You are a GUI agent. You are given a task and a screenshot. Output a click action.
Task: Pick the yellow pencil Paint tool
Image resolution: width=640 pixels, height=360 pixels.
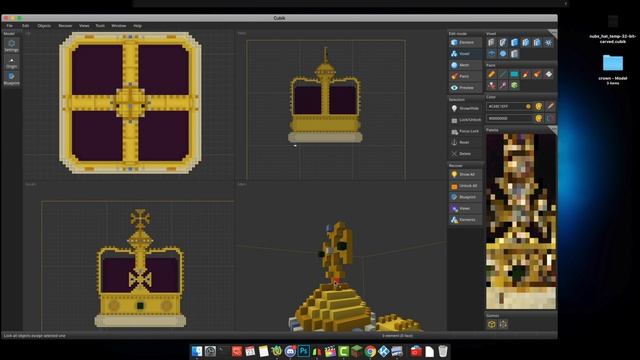point(491,74)
